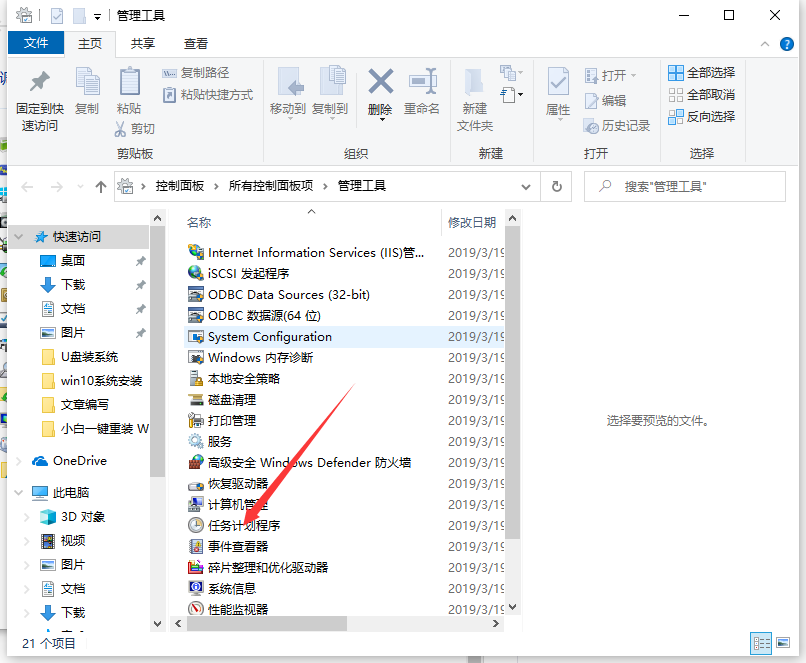The width and height of the screenshot is (806, 663).
Task: Switch to details view in status bar
Action: [761, 643]
